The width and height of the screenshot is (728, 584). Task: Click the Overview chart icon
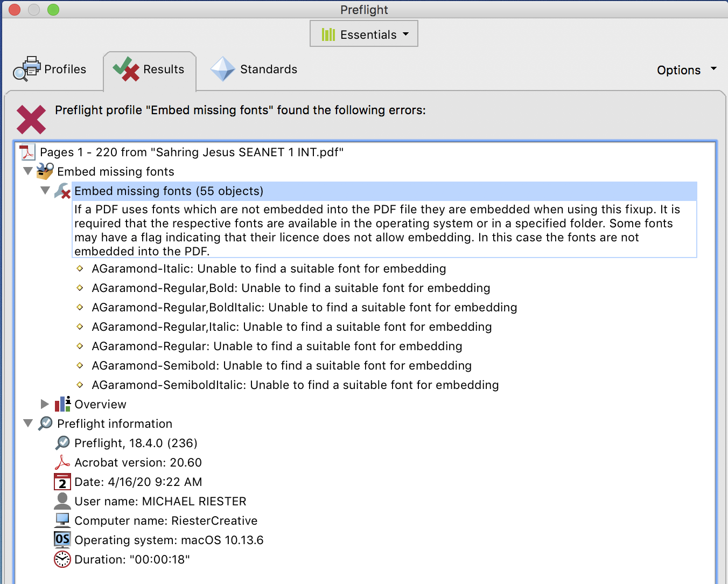click(62, 404)
